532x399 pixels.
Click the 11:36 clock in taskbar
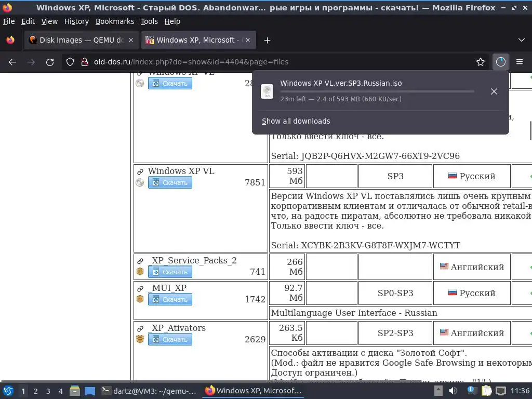[x=520, y=391]
